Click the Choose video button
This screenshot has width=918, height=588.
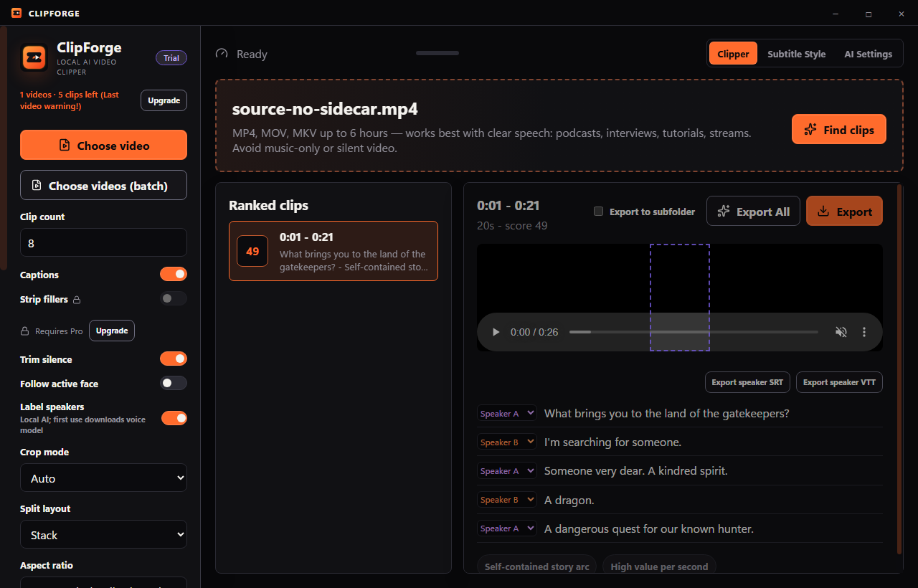(x=103, y=145)
